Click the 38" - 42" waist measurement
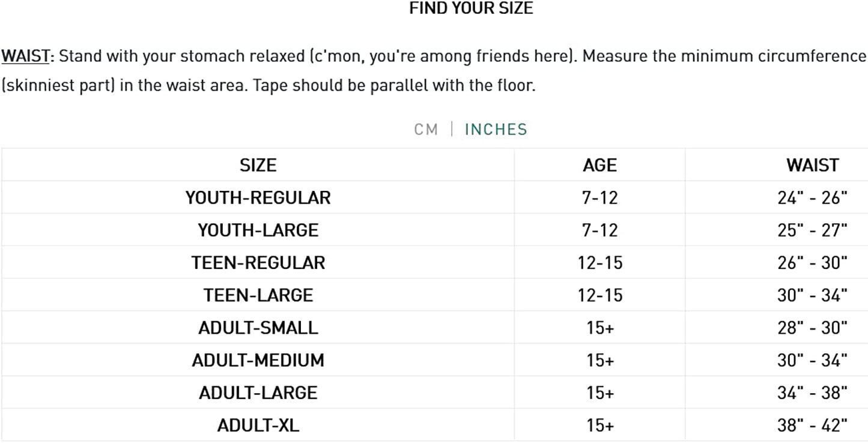Viewport: 868px width, 443px height. [x=812, y=426]
